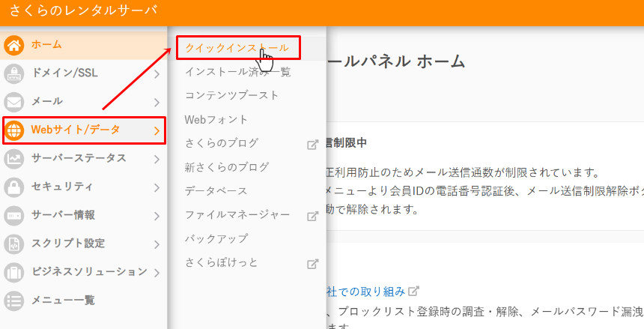Click the orange Home house icon
Screen dimensions: 644x329
point(14,45)
